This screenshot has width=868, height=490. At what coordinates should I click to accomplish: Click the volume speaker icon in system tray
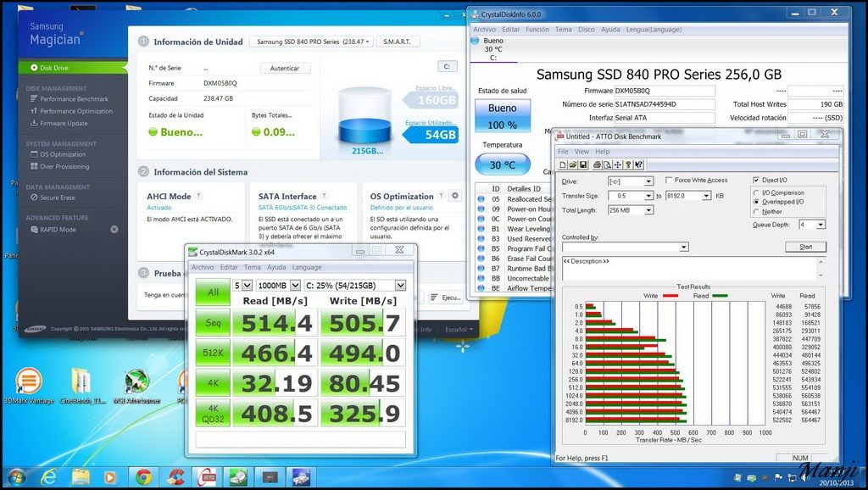[x=804, y=477]
